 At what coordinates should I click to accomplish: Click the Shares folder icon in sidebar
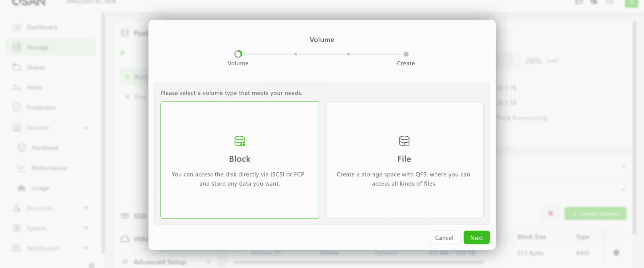17,67
